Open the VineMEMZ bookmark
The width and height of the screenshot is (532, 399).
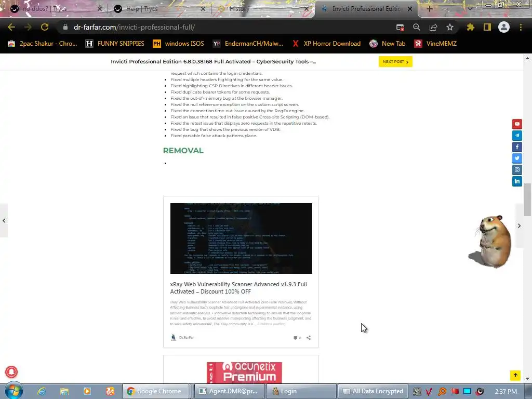pos(435,44)
